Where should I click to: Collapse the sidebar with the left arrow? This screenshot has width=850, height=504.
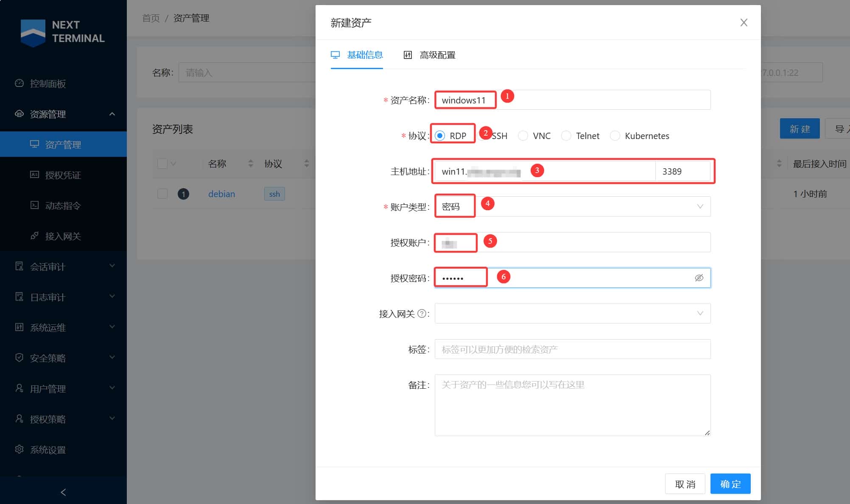63,492
